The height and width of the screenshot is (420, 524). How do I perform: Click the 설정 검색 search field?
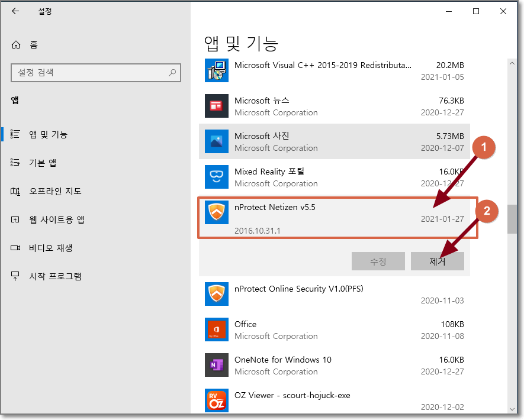pyautogui.click(x=96, y=72)
